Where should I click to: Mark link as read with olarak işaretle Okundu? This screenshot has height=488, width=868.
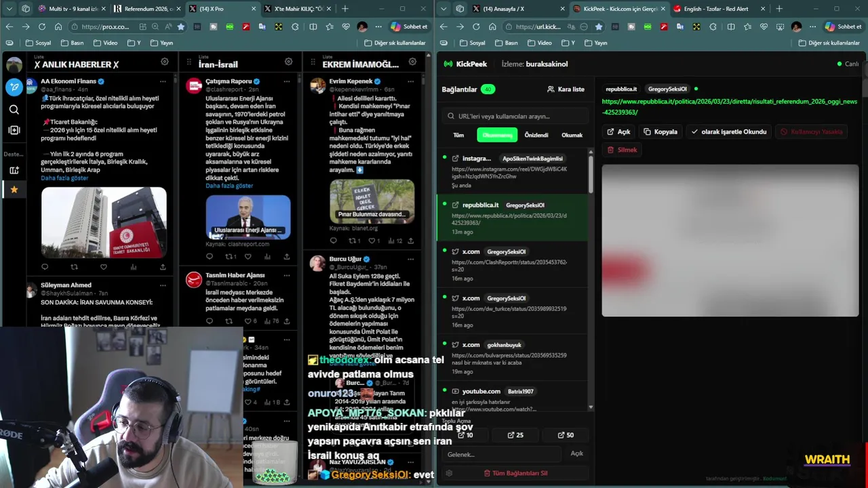(728, 131)
